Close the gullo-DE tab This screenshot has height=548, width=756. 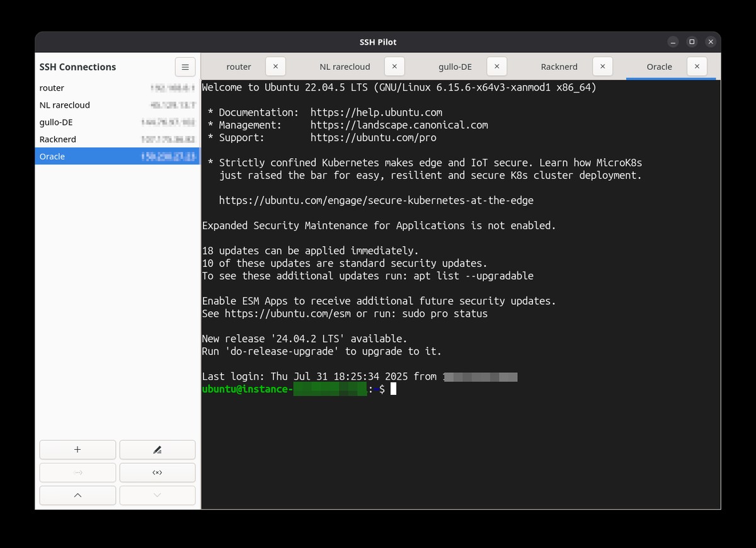coord(496,66)
